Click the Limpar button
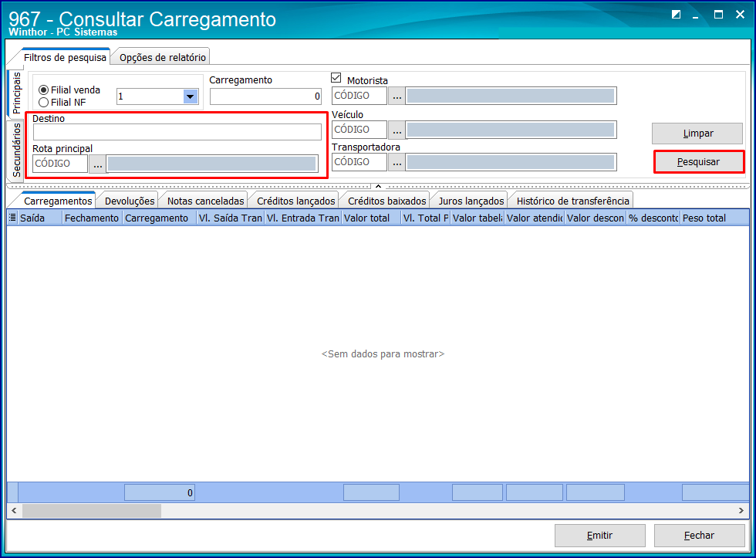 click(697, 134)
